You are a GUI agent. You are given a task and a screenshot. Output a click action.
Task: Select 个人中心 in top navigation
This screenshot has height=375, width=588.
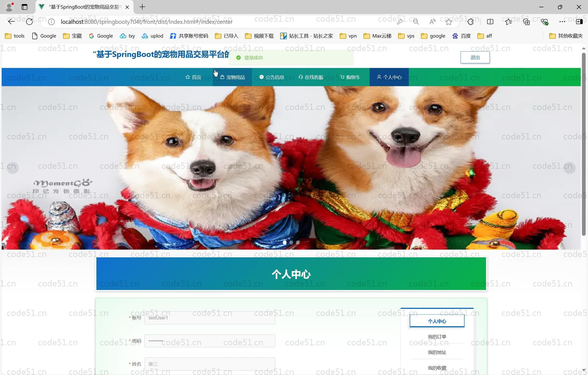pos(389,77)
